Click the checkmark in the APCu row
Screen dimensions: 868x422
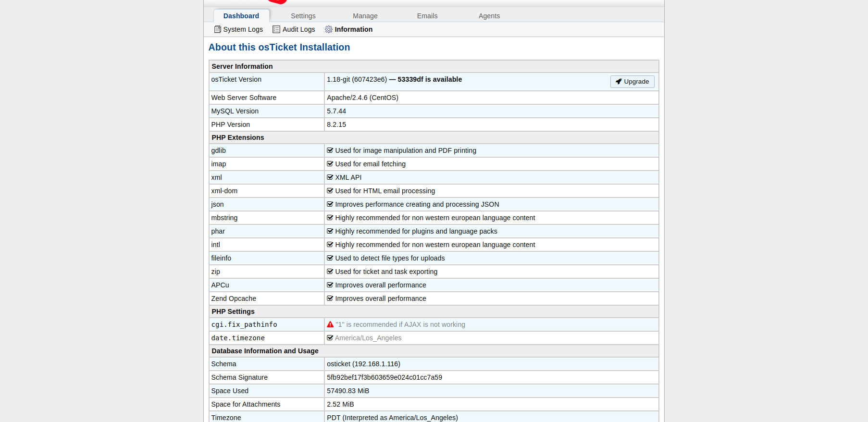pyautogui.click(x=330, y=285)
